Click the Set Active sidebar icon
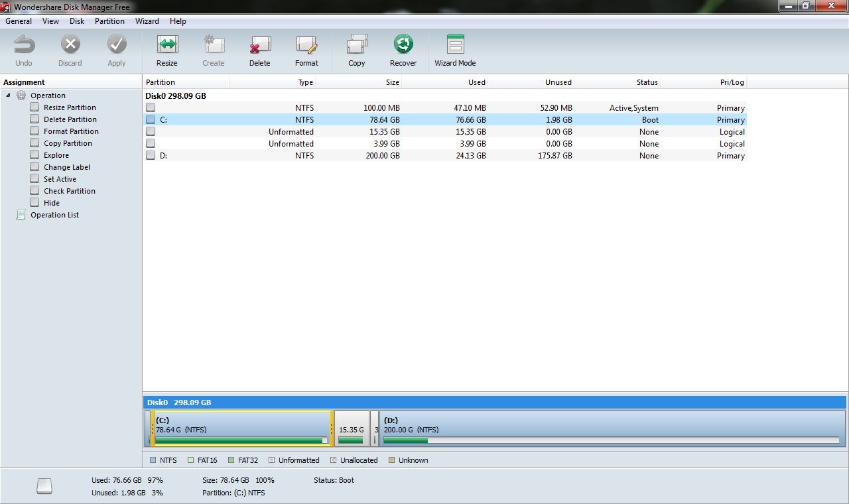This screenshot has height=504, width=849. pos(34,179)
